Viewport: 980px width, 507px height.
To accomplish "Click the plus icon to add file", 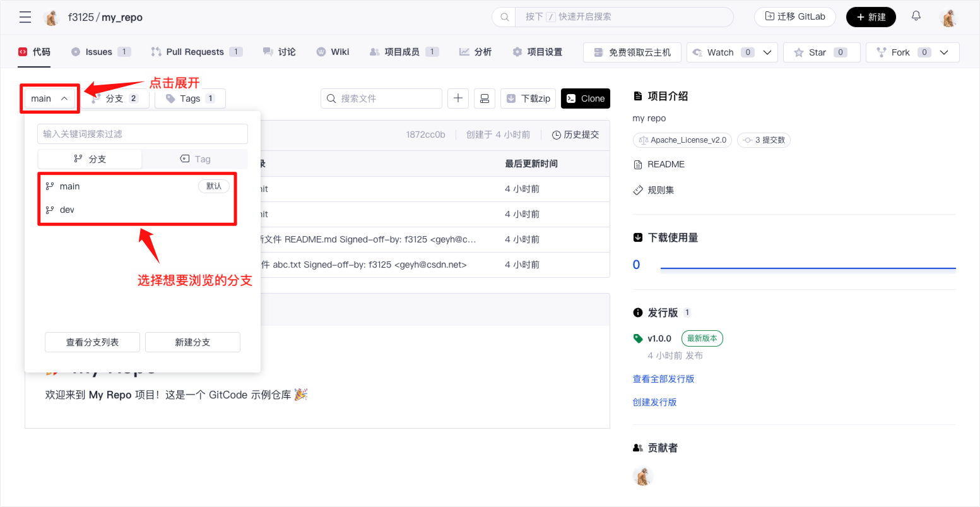I will (x=458, y=98).
